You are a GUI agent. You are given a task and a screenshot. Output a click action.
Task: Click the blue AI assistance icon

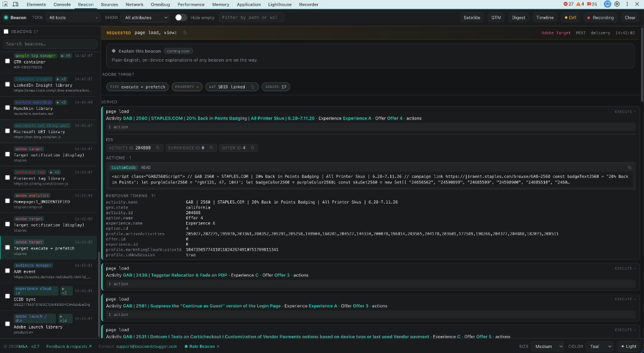608,4
